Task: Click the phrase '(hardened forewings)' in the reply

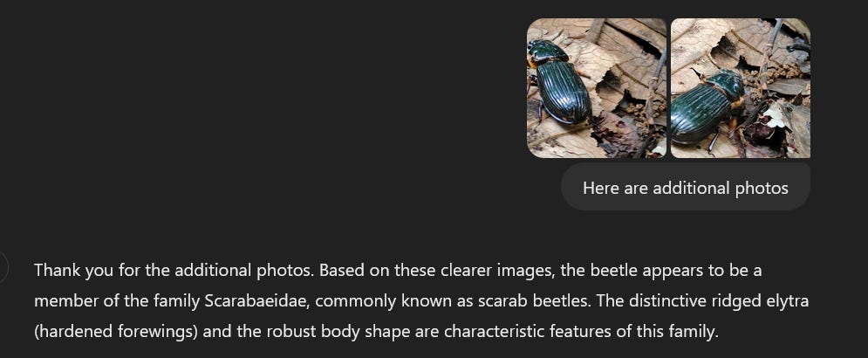Action: pos(116,332)
